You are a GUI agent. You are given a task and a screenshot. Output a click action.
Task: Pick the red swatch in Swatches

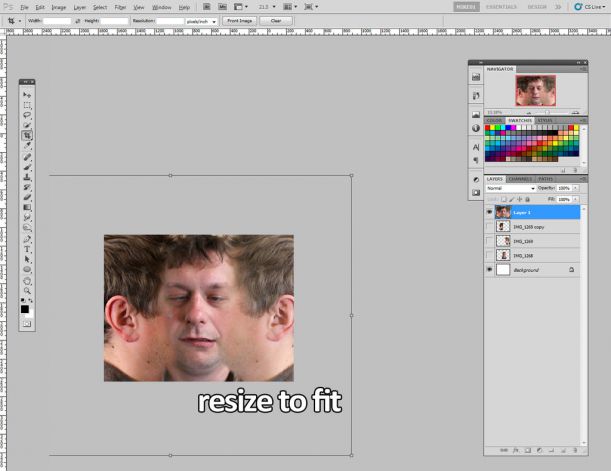coord(487,128)
